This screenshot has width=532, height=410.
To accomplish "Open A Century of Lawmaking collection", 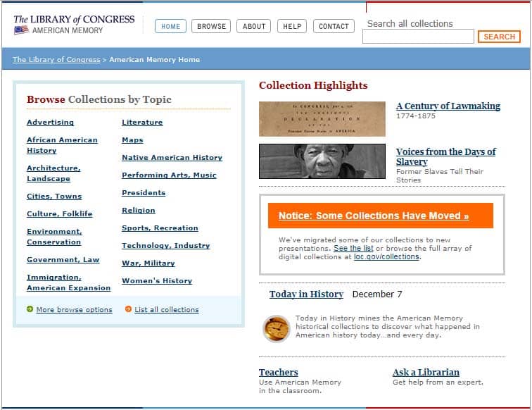I will tap(448, 106).
